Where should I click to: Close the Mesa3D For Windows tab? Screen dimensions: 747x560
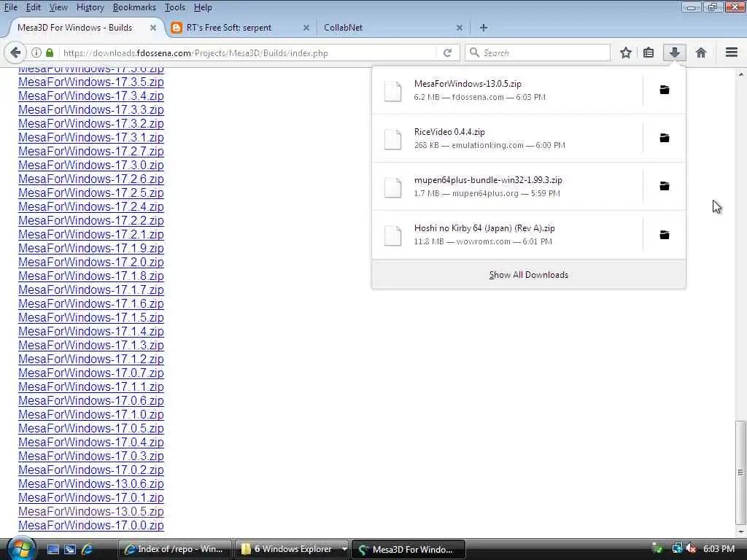tap(153, 28)
